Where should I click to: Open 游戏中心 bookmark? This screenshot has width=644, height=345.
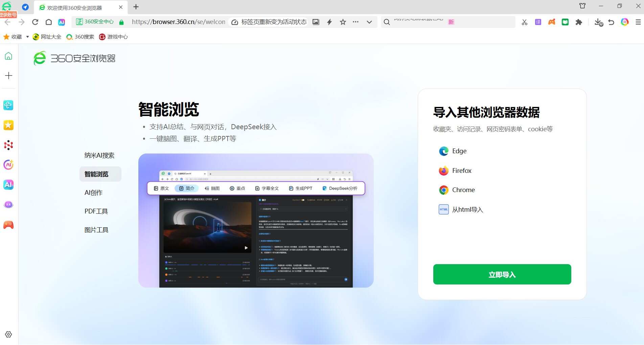(x=113, y=37)
